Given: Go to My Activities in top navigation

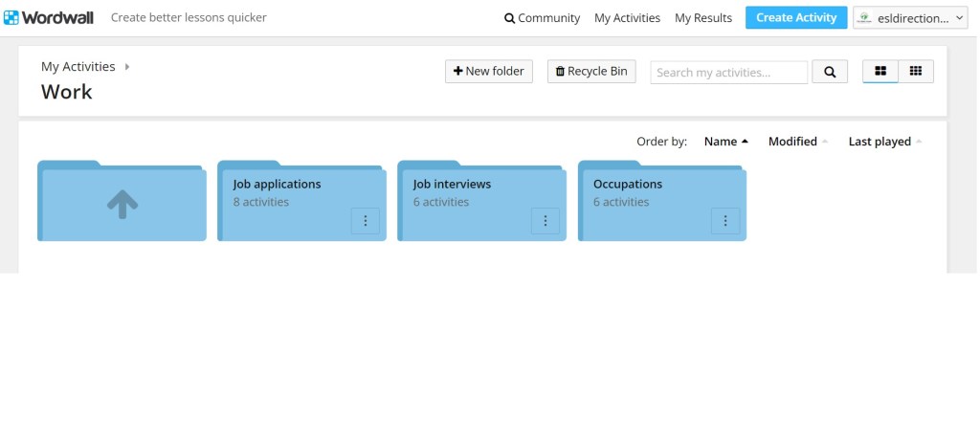Looking at the screenshot, I should pos(627,18).
